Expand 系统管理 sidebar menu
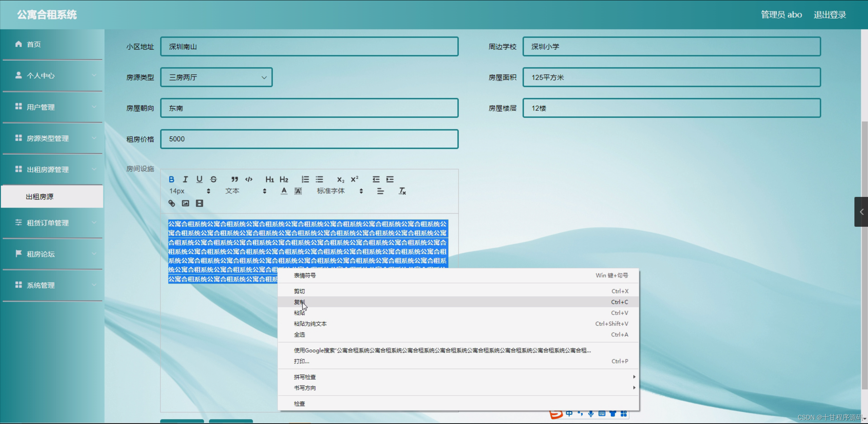Screen dimensions: 868x424 pos(52,285)
